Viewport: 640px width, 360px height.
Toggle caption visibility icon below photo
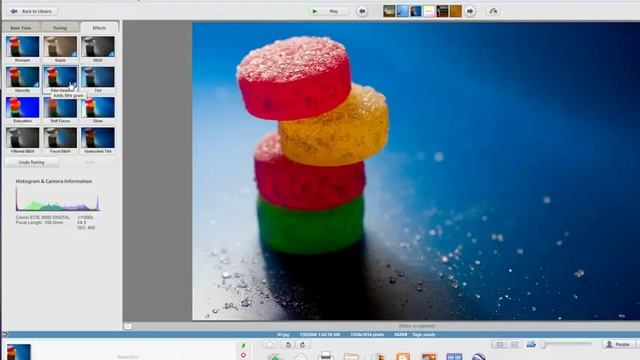(x=128, y=326)
